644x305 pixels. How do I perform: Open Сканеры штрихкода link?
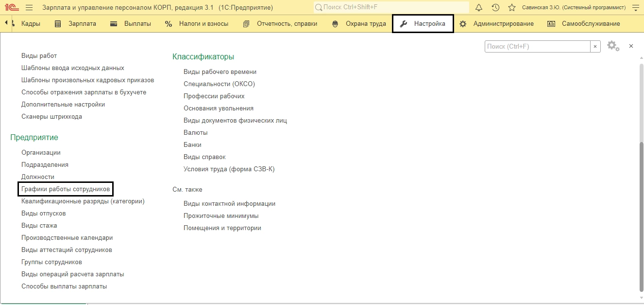click(51, 117)
